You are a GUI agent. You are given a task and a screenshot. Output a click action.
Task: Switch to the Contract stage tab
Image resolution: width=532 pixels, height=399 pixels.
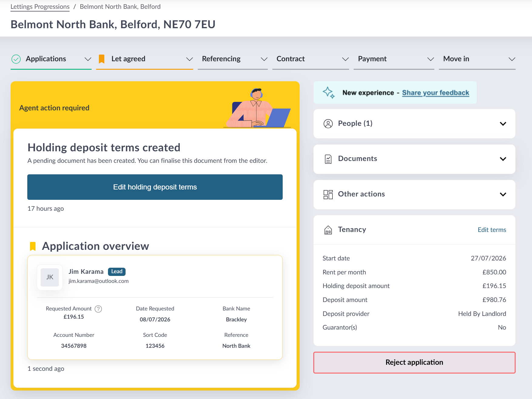point(291,59)
